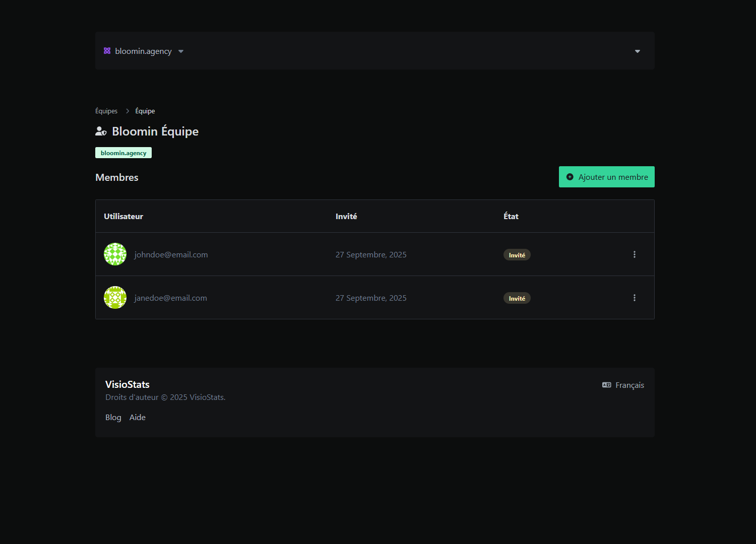The width and height of the screenshot is (756, 544).
Task: Click the bloomin.agency site logo icon
Action: [x=107, y=51]
